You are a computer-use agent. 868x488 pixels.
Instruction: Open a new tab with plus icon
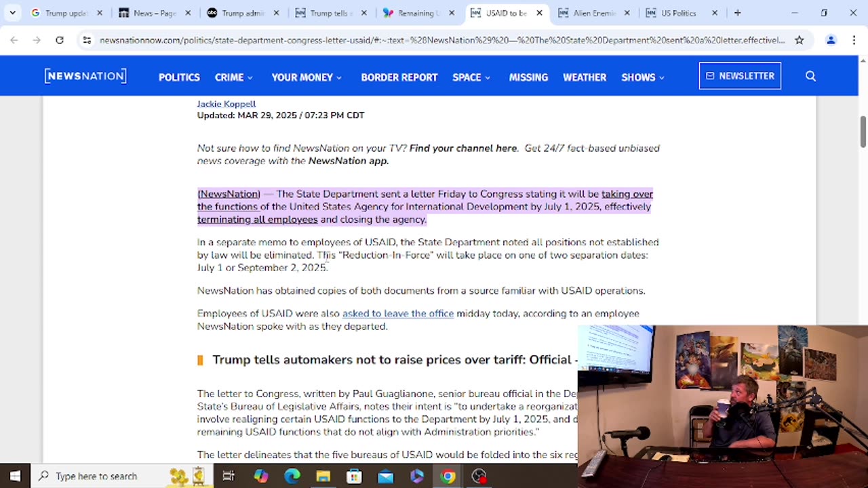pos(738,13)
